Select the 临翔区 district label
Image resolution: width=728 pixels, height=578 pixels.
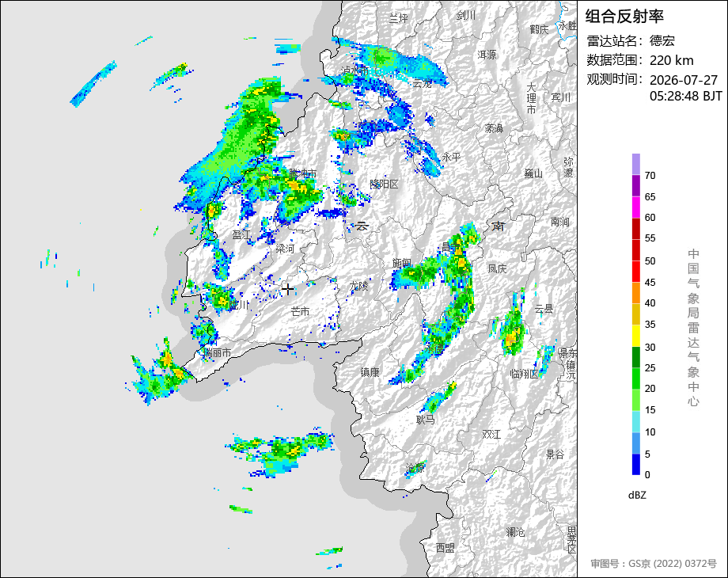click(x=524, y=374)
